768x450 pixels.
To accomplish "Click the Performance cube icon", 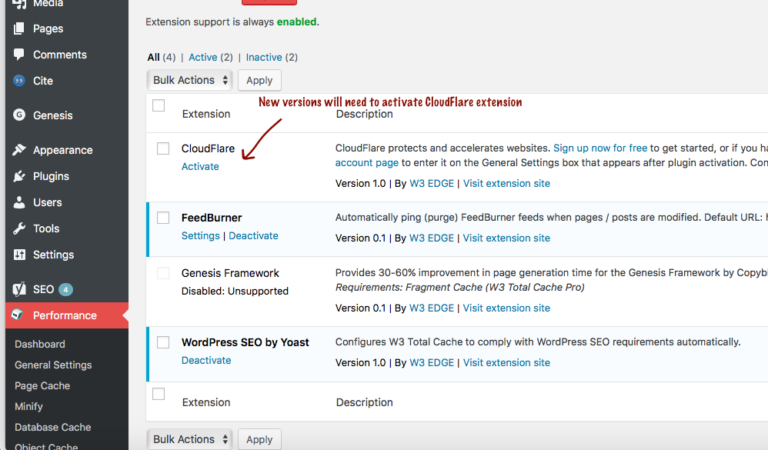I will coord(18,314).
